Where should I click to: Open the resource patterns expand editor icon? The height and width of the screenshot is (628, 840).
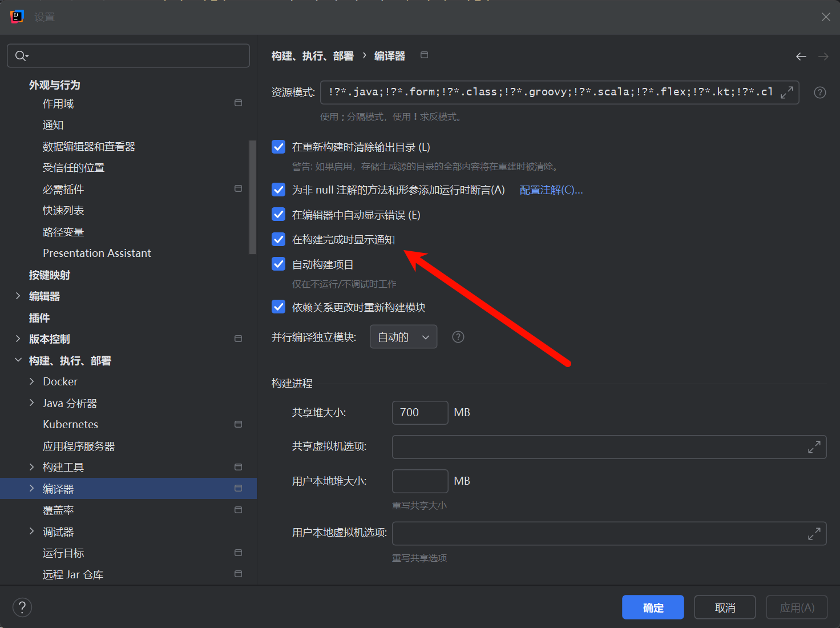point(787,91)
